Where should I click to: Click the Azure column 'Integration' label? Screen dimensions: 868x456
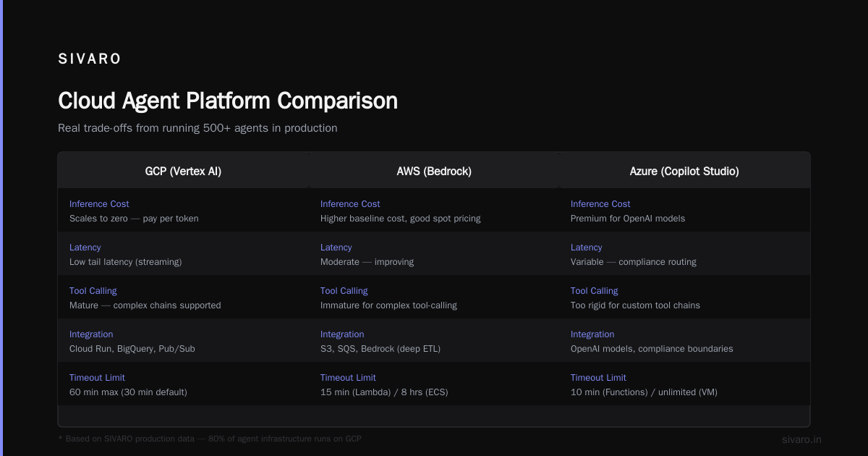tap(592, 334)
